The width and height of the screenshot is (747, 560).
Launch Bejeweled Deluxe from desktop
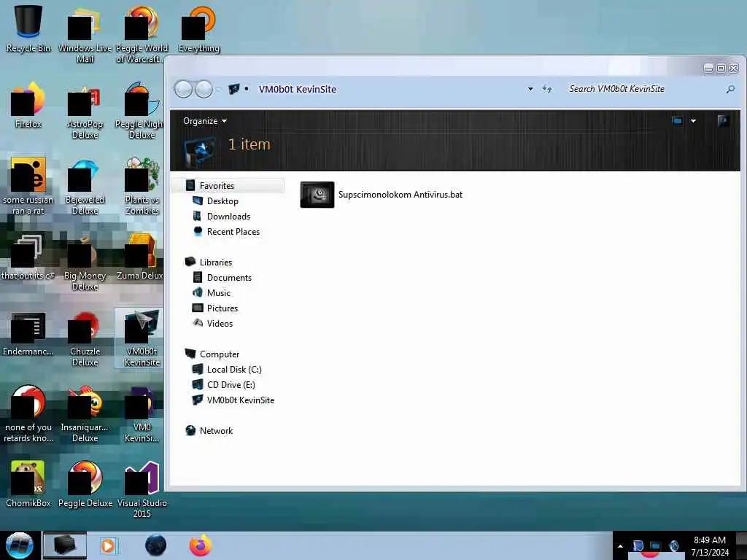85,186
